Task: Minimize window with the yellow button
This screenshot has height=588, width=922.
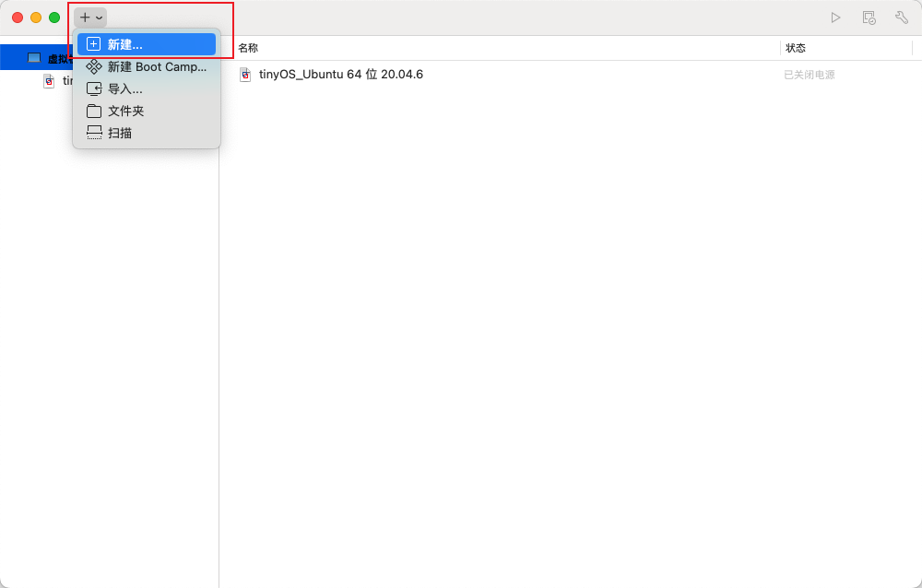Action: (36, 18)
